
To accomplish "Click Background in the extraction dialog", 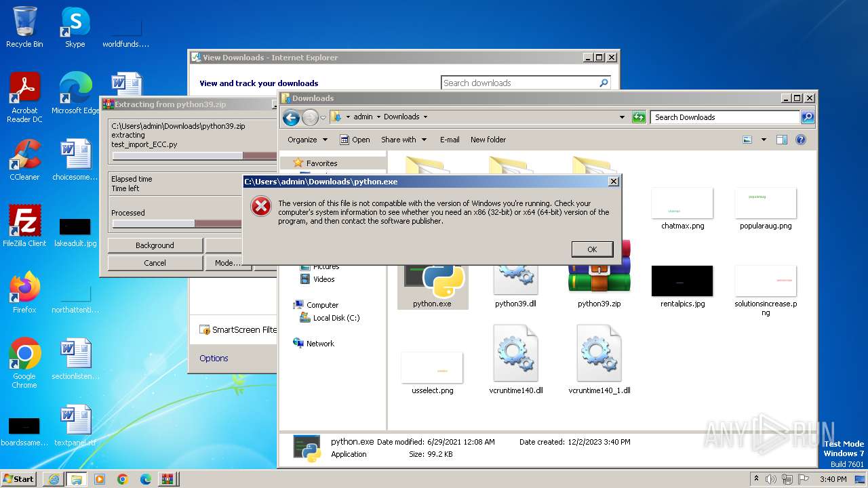I will pos(155,245).
